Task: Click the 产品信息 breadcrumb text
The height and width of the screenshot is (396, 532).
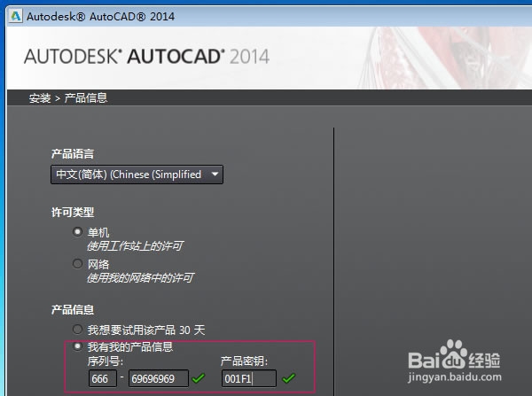Action: click(x=86, y=98)
